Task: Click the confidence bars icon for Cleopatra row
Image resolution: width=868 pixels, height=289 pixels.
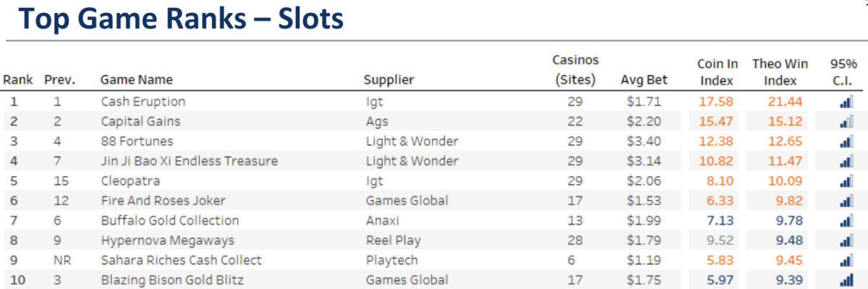Action: [x=846, y=181]
